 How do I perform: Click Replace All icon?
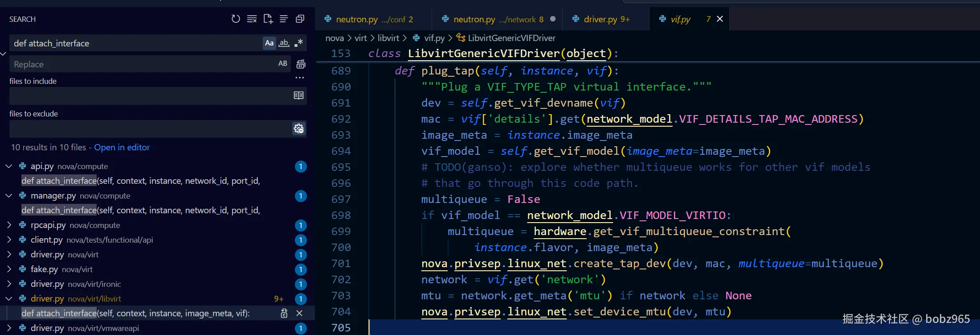pyautogui.click(x=301, y=64)
